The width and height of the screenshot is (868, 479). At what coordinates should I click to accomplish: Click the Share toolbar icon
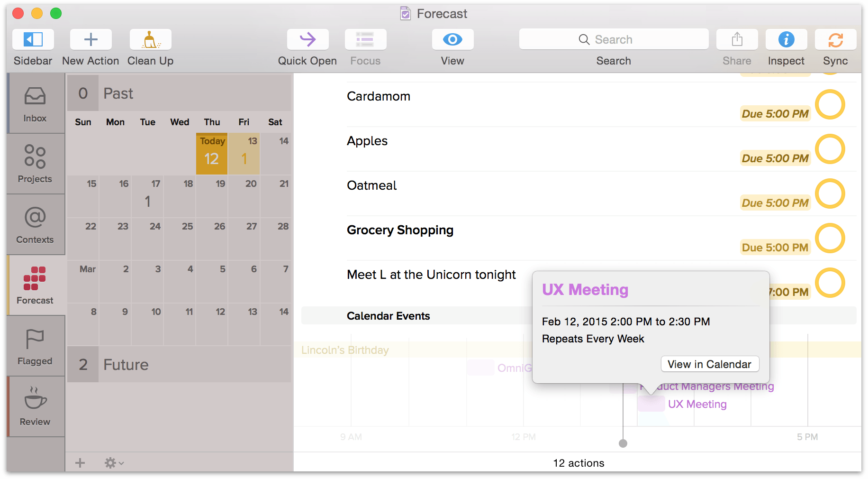(737, 39)
